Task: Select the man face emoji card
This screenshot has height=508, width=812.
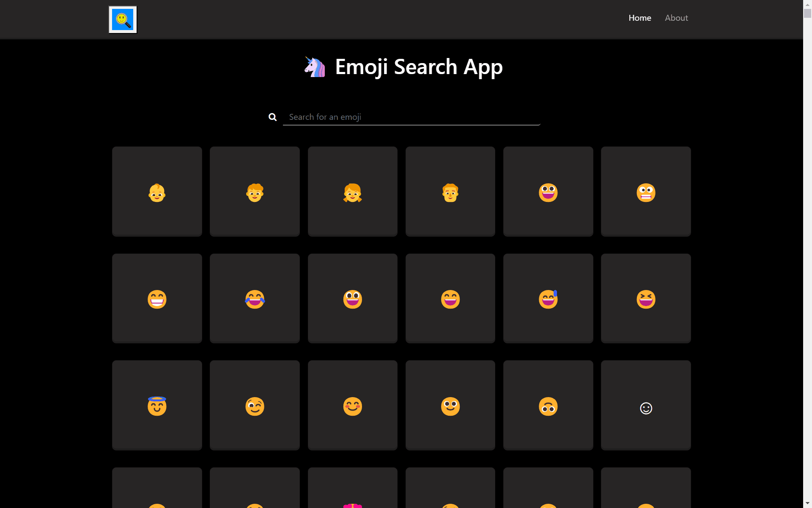Action: [450, 191]
